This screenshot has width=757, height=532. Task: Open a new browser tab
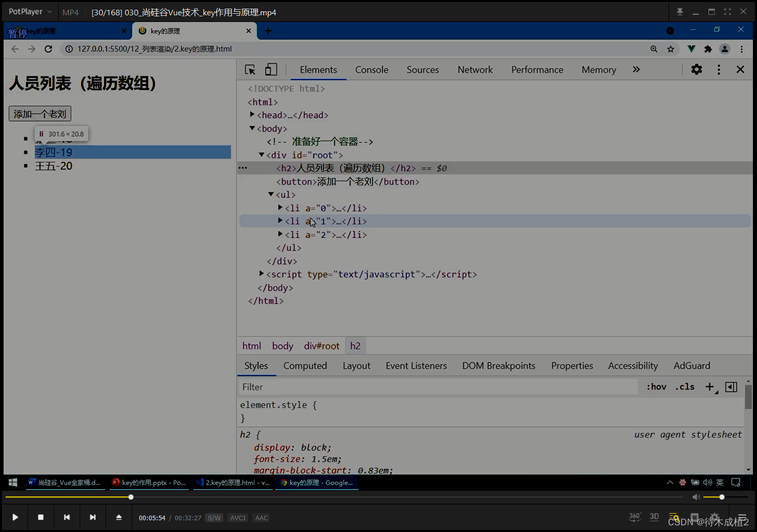coord(268,31)
